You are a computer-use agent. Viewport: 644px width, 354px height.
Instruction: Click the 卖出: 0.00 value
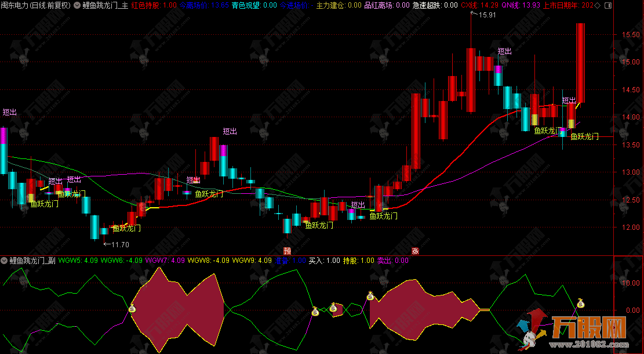click(x=393, y=260)
